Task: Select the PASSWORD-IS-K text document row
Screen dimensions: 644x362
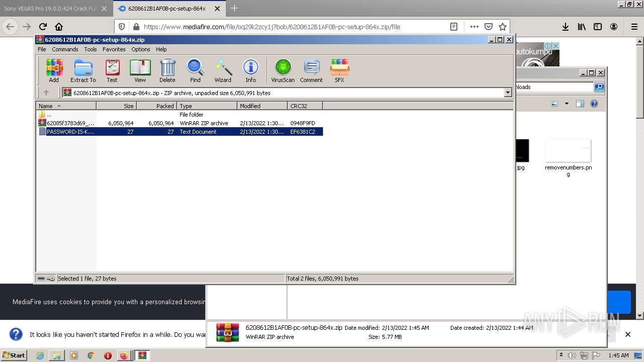Action: tap(180, 132)
